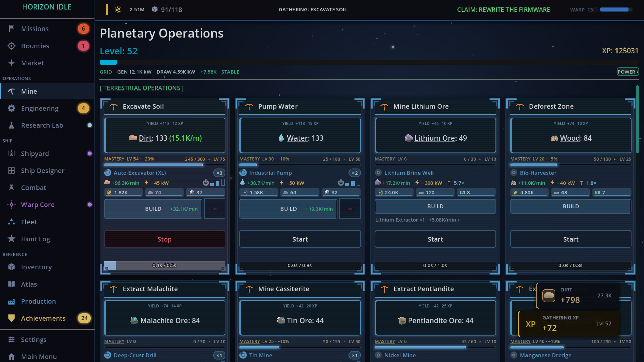
Task: Remove one Industrial Pump with minus
Action: point(350,209)
